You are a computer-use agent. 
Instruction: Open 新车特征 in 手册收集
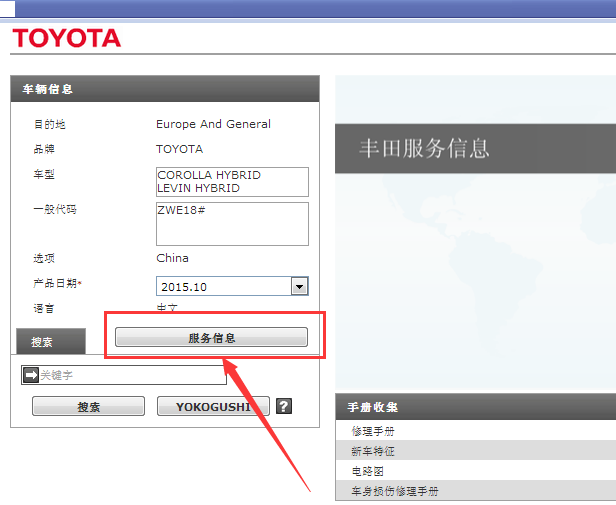373,451
